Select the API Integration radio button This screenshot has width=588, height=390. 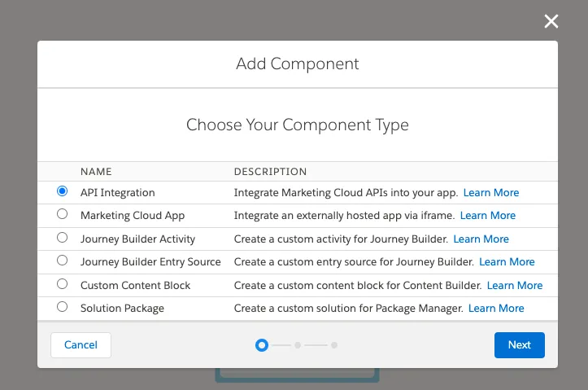coord(63,191)
